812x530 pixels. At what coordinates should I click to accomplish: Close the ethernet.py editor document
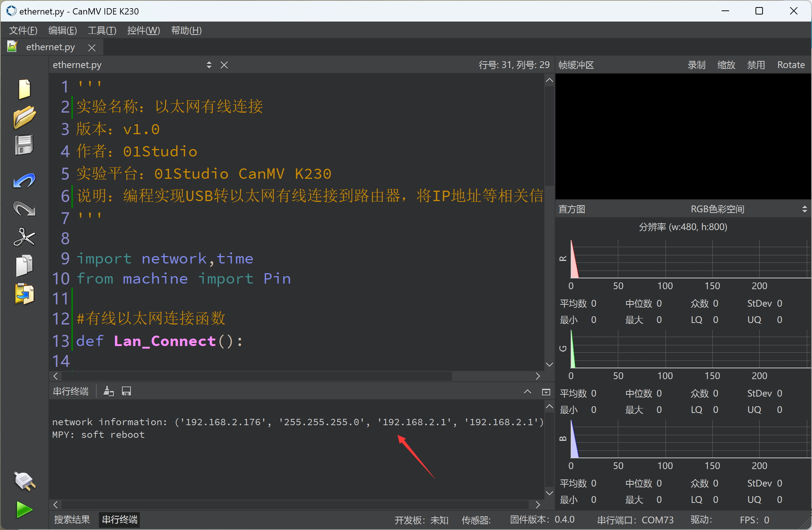pyautogui.click(x=224, y=65)
